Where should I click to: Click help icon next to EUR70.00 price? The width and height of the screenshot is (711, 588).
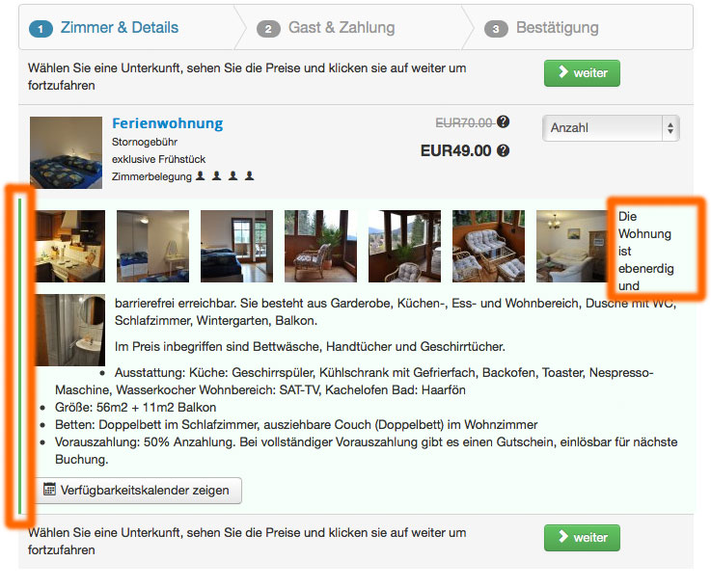pos(503,121)
